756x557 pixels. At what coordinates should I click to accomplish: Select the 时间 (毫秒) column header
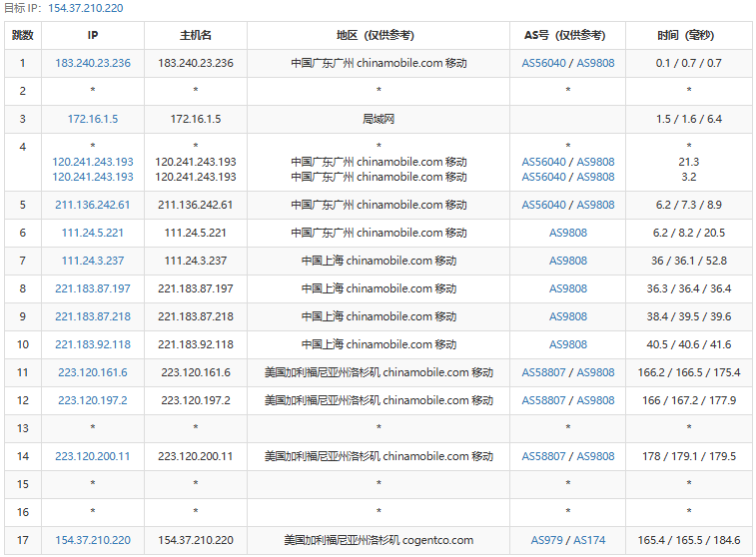pos(689,35)
